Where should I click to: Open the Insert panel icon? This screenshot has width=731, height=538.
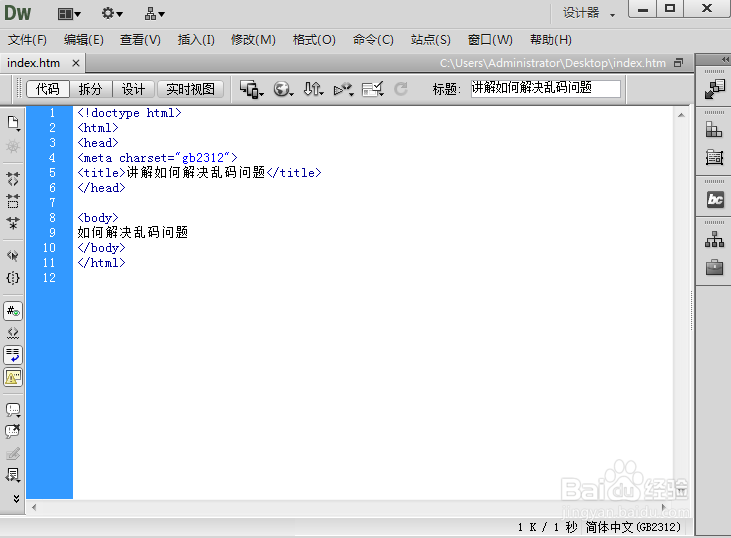714,89
